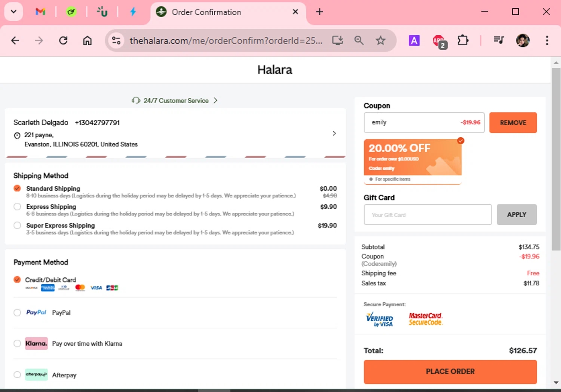Image resolution: width=561 pixels, height=392 pixels.
Task: Remove the applied coupon
Action: pos(513,123)
